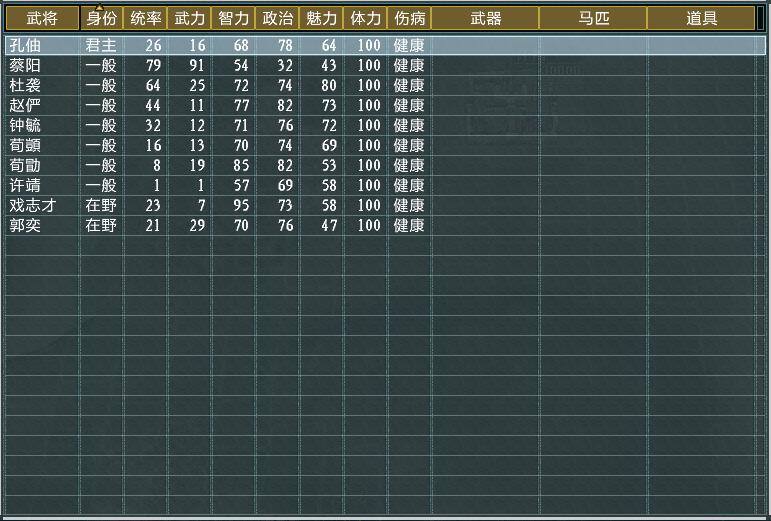The width and height of the screenshot is (771, 521).
Task: Click 钟毓's 统率 value 32
Action: pyautogui.click(x=153, y=125)
